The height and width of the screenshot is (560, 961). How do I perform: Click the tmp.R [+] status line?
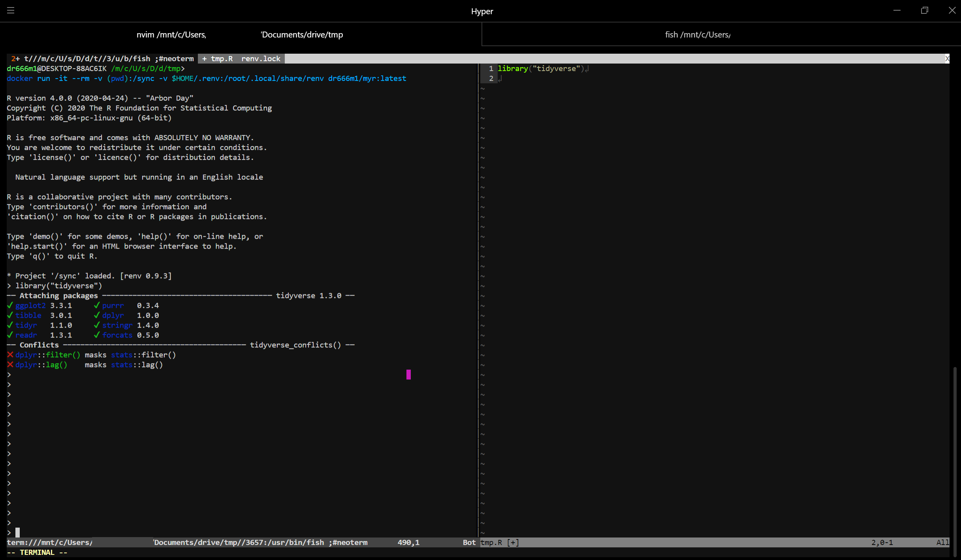tap(500, 543)
